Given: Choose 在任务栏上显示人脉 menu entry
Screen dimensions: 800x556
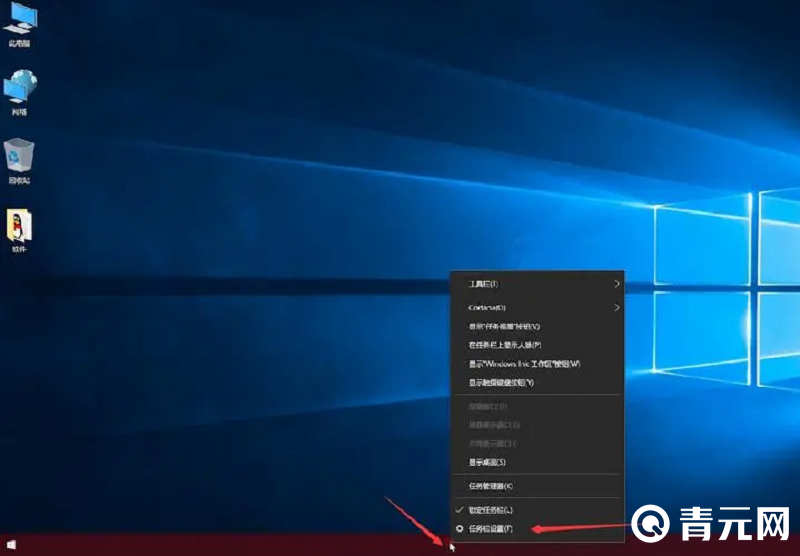Looking at the screenshot, I should point(538,345).
